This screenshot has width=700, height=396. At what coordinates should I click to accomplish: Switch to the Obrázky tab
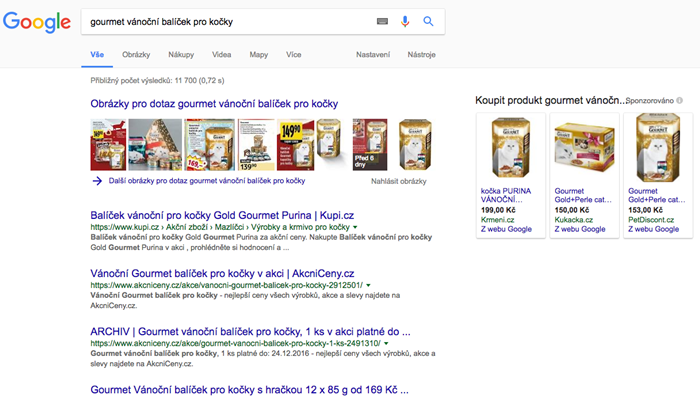[x=136, y=54]
